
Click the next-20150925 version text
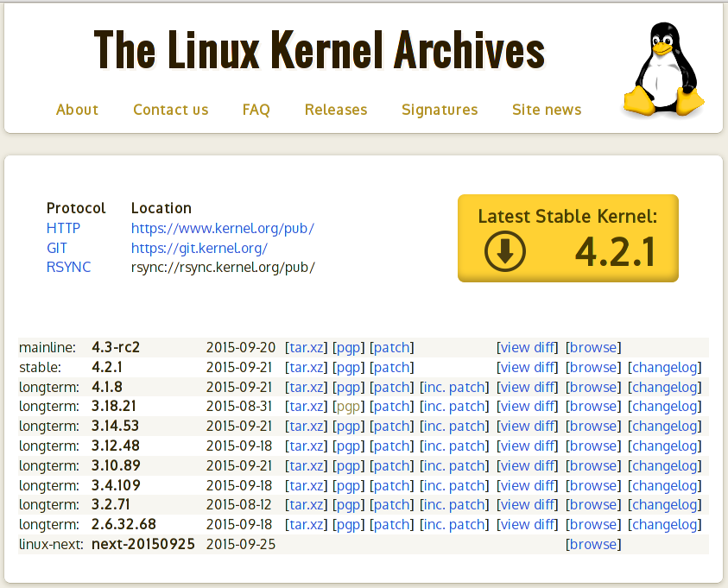click(x=143, y=544)
